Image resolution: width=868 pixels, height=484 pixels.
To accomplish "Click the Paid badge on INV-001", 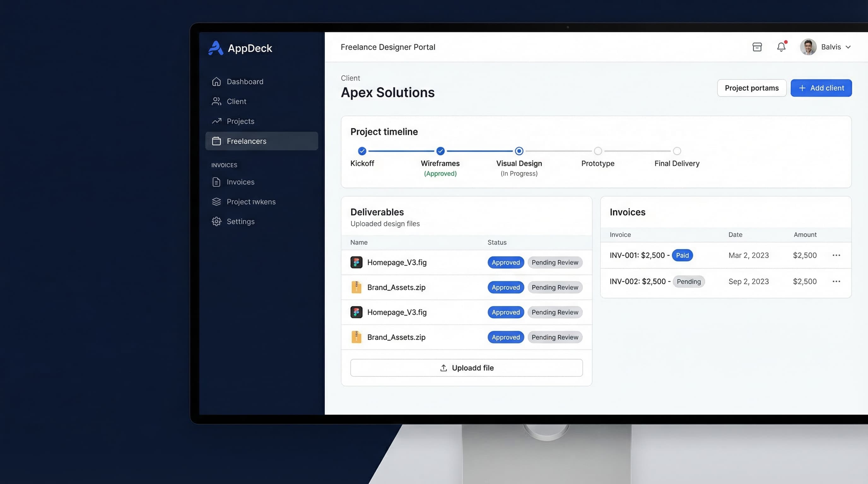I will click(x=682, y=255).
